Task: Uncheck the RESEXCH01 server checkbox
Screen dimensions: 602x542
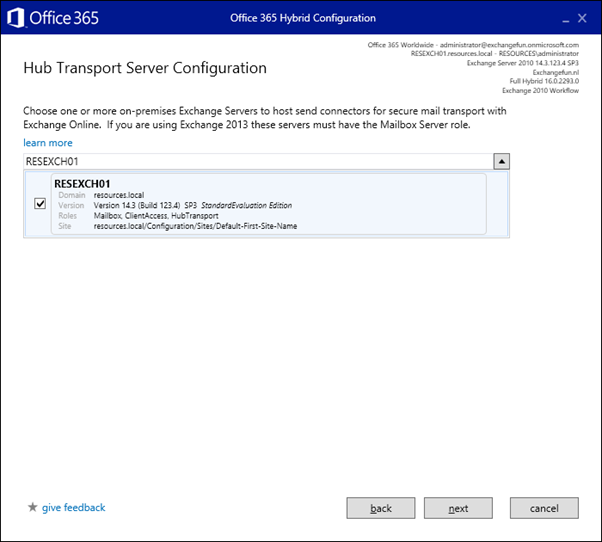Action: click(x=40, y=204)
